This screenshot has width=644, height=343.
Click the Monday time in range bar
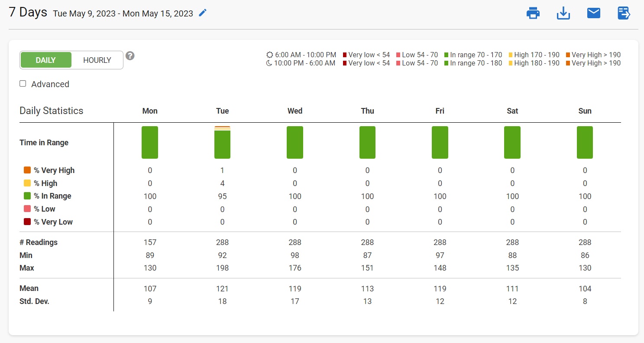click(x=150, y=143)
